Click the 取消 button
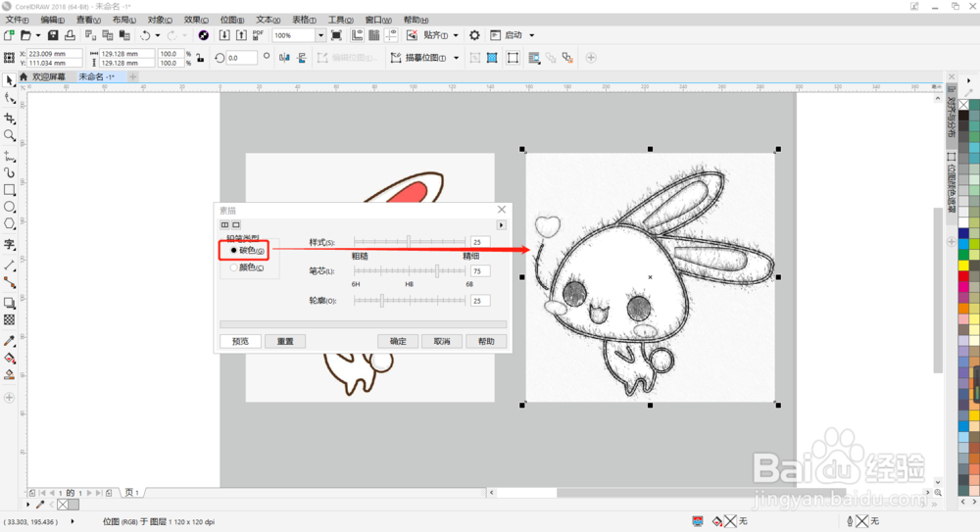Image resolution: width=980 pixels, height=532 pixels. point(442,341)
